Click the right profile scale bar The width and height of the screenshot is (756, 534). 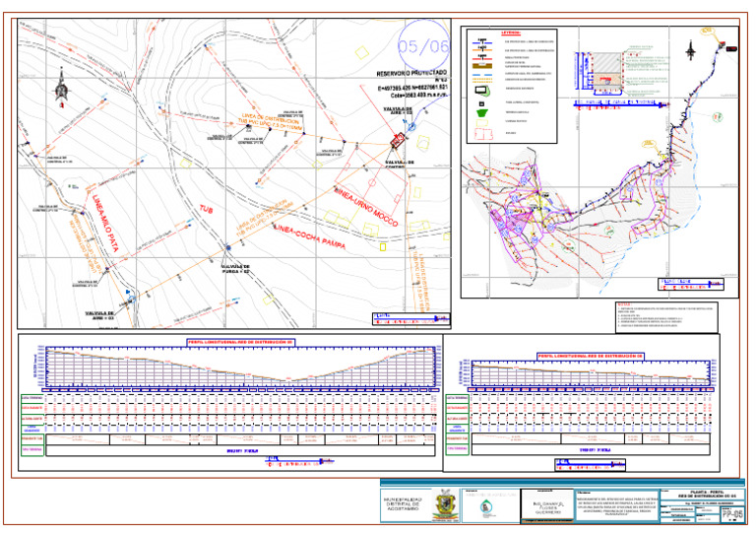coord(591,464)
